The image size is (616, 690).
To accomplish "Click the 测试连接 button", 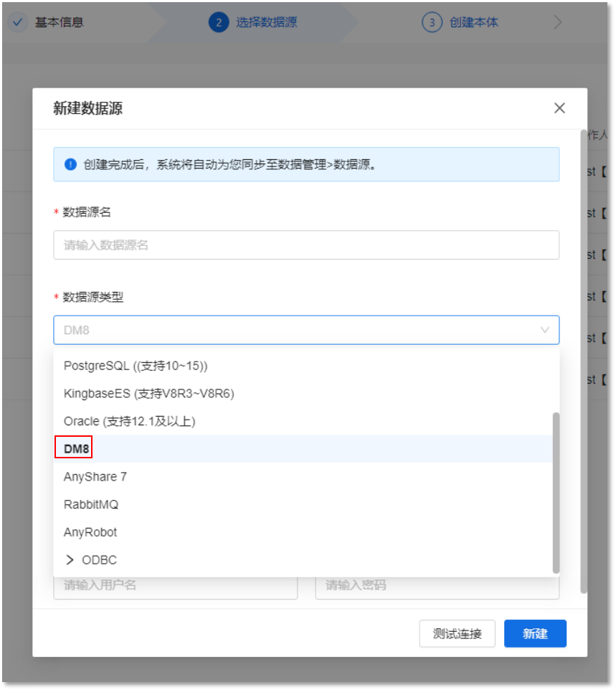I will coord(458,633).
